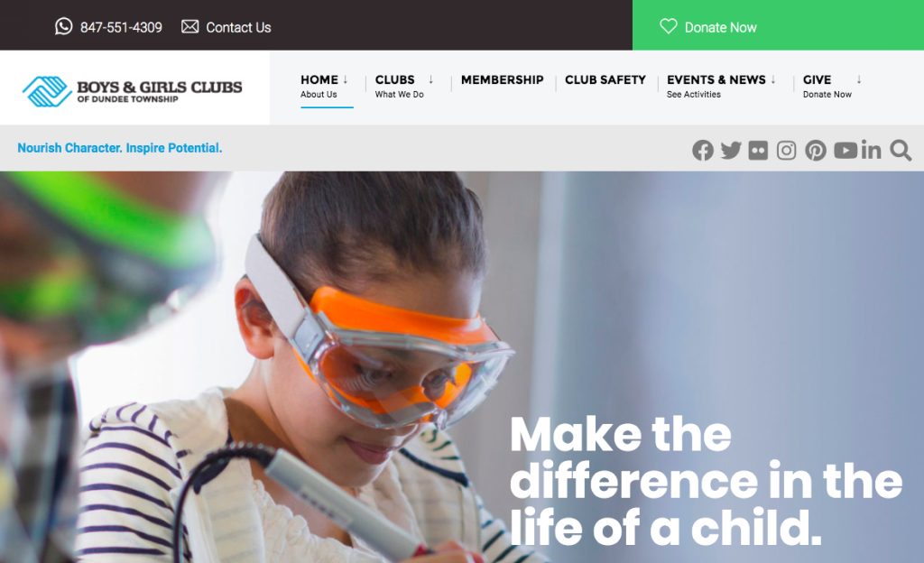
Task: Click the Boys & Girls Clubs logo
Action: pos(132,91)
